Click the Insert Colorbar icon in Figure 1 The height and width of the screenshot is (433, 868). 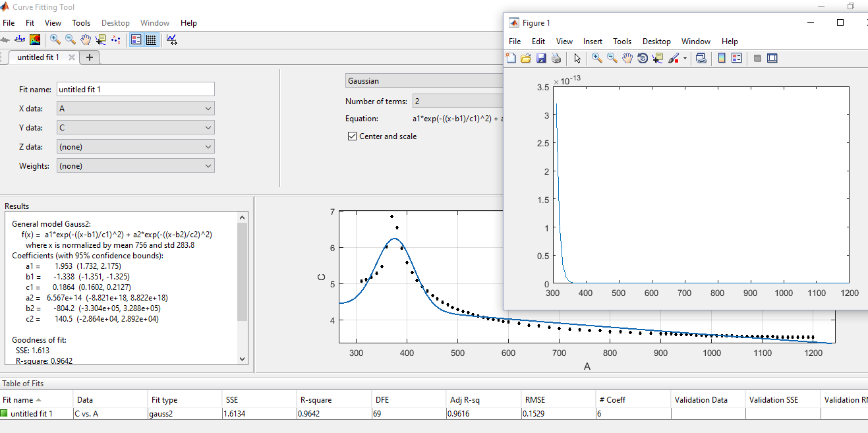point(722,59)
